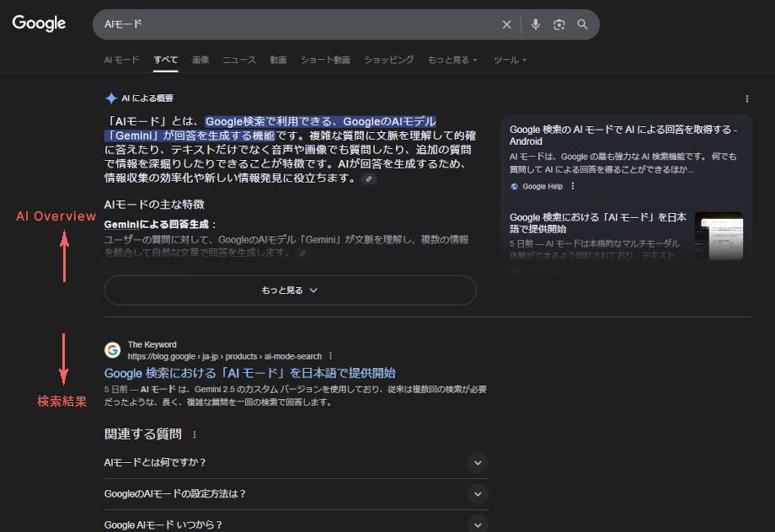The image size is (775, 532).
Task: Clear the search box with X icon
Action: pyautogui.click(x=506, y=24)
